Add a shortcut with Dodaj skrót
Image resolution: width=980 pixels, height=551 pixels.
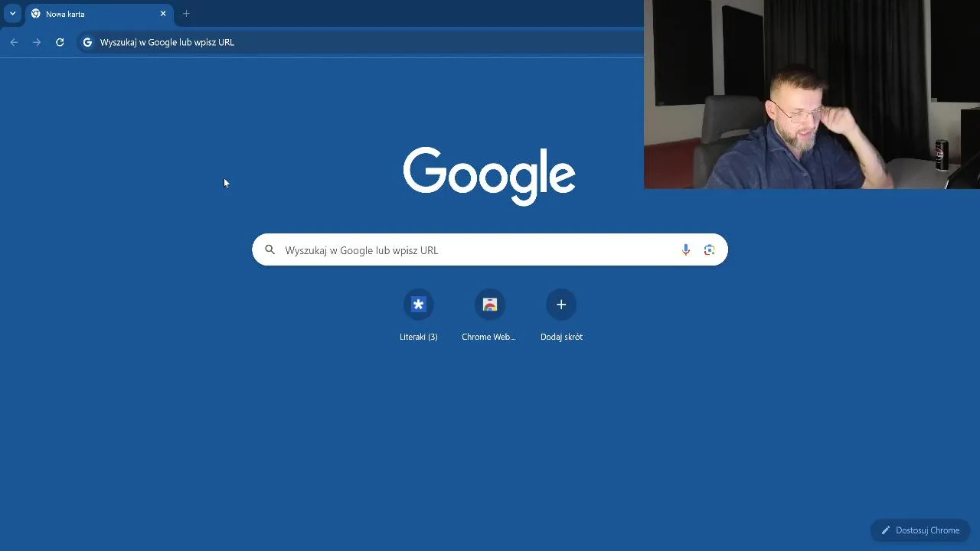point(561,305)
